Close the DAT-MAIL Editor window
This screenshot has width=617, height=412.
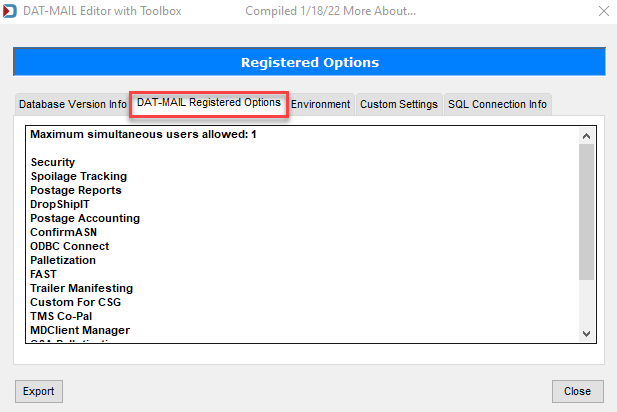pos(604,11)
